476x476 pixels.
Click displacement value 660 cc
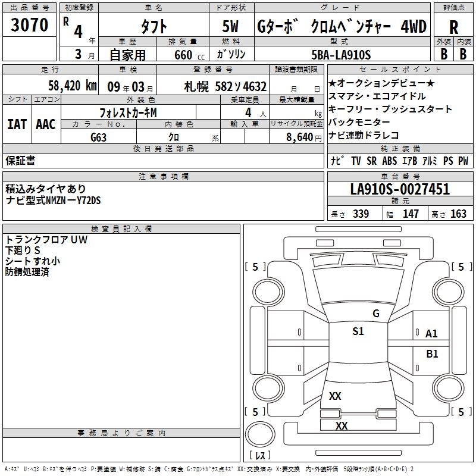pyautogui.click(x=189, y=55)
